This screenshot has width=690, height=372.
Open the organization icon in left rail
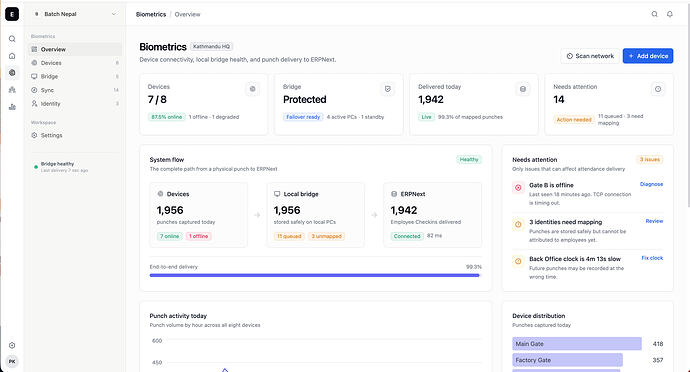pyautogui.click(x=12, y=90)
